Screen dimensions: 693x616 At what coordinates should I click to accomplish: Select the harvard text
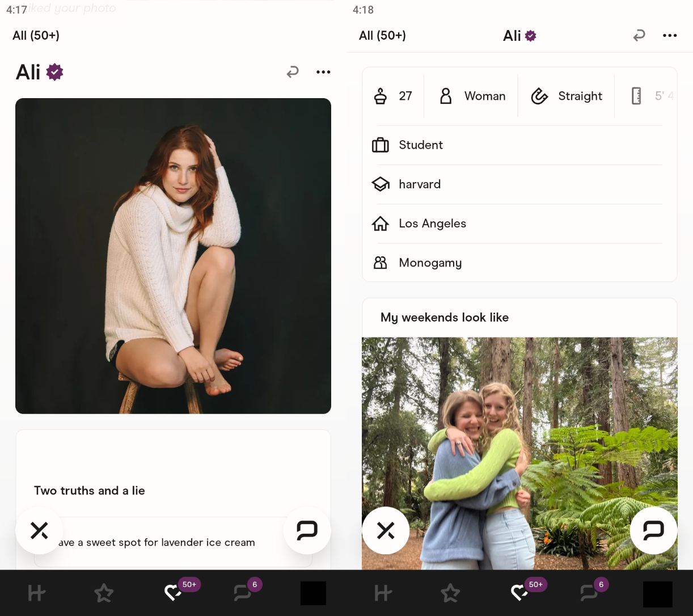(x=420, y=184)
